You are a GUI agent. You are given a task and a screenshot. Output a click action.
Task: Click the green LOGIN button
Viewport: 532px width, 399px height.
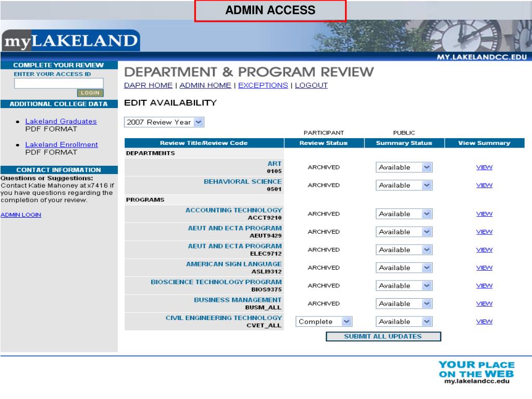pos(90,92)
